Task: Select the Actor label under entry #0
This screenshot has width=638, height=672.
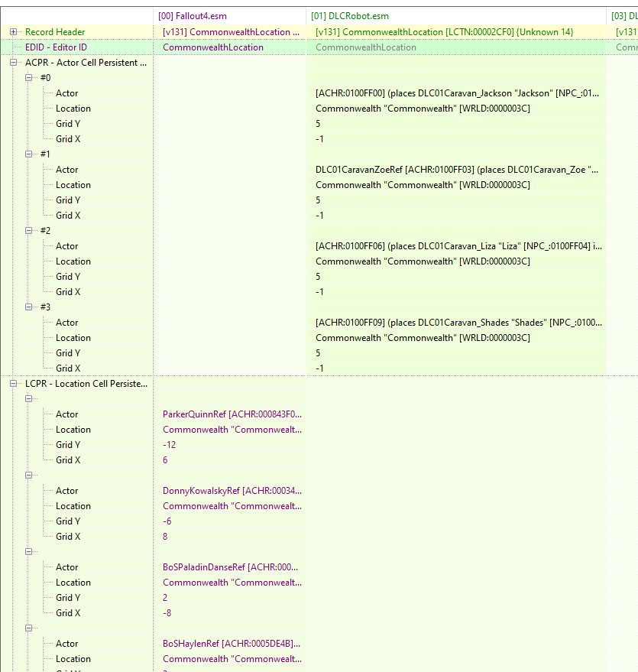Action: click(x=66, y=93)
